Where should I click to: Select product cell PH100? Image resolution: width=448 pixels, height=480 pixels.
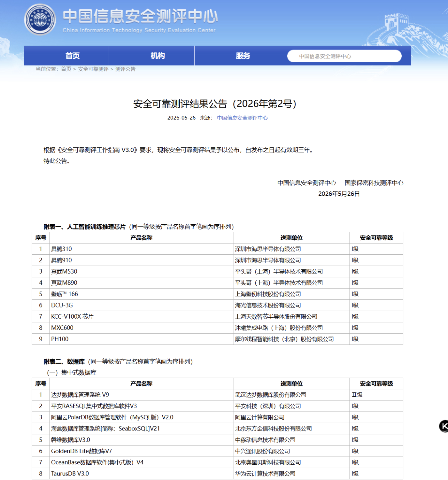coord(141,339)
